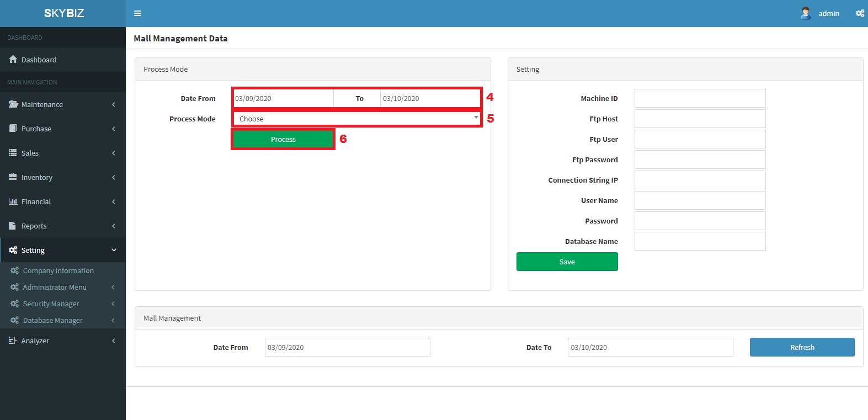
Task: Click the admin user avatar icon
Action: [x=806, y=13]
